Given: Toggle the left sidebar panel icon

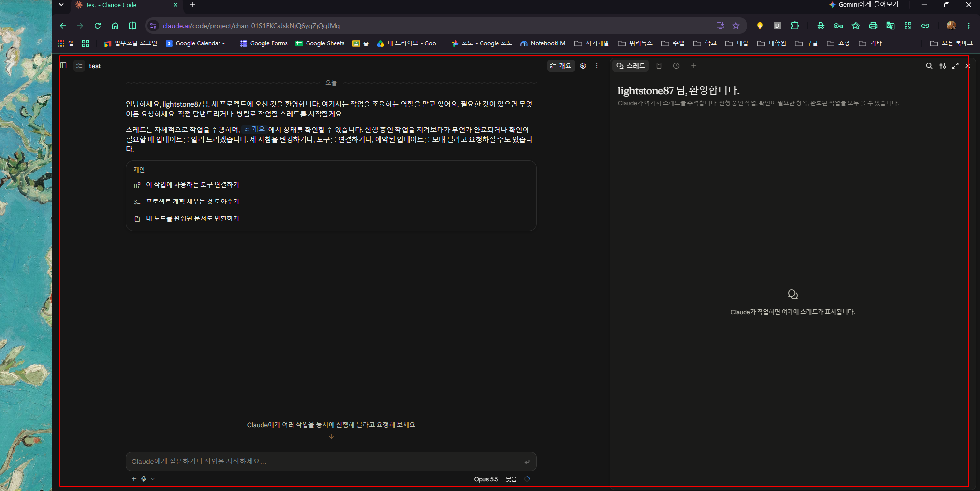Looking at the screenshot, I should point(63,65).
